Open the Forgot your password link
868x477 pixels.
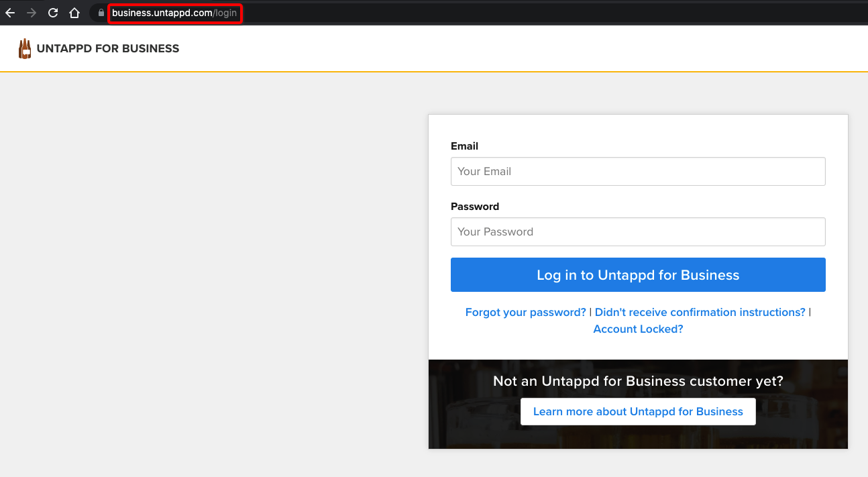tap(526, 312)
